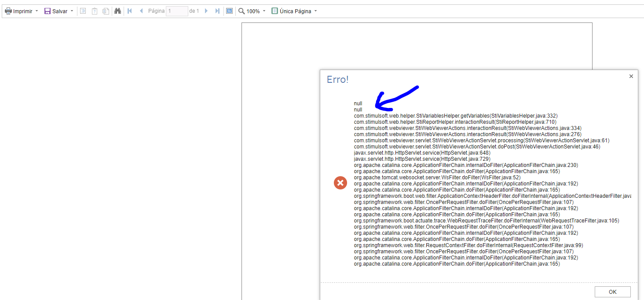
Task: Click the page number input field
Action: tap(177, 11)
